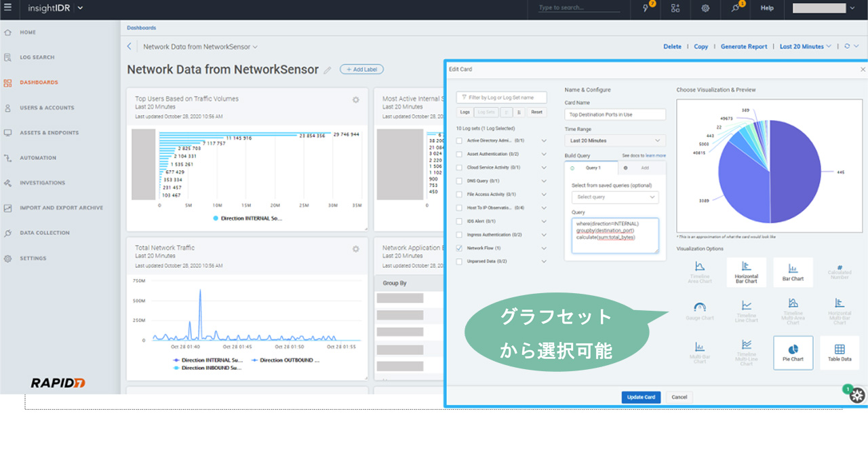Image resolution: width=868 pixels, height=475 pixels.
Task: Select Bar Chart visualization
Action: (x=793, y=271)
